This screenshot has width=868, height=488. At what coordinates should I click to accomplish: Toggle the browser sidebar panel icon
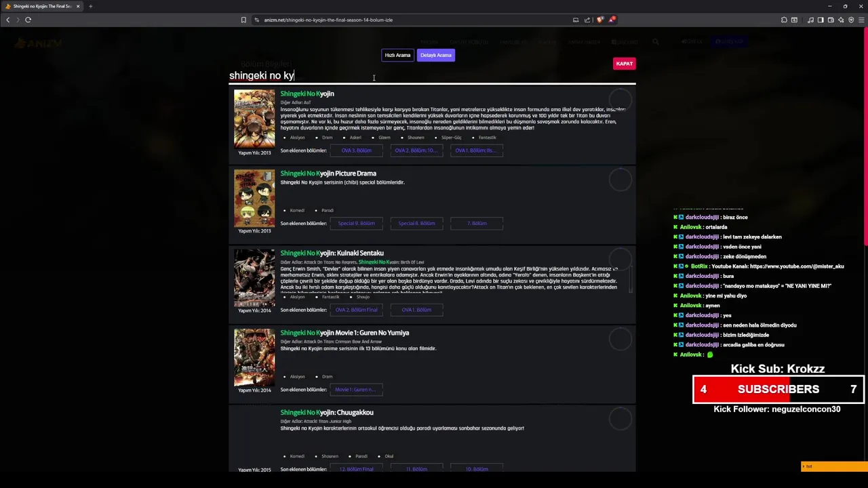click(821, 20)
